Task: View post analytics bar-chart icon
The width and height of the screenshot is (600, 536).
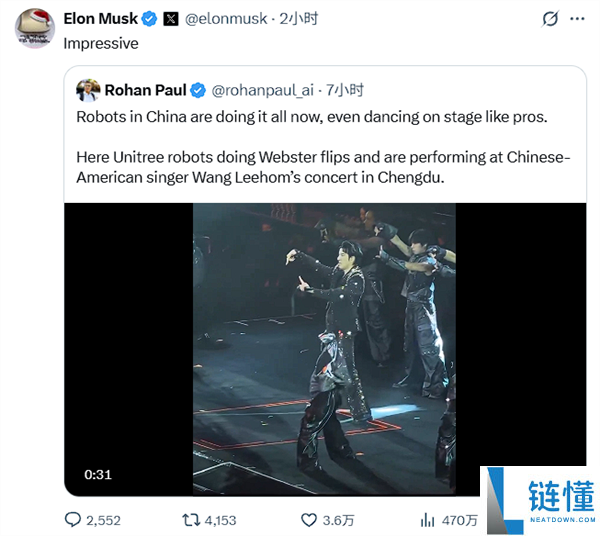Action: [x=428, y=519]
